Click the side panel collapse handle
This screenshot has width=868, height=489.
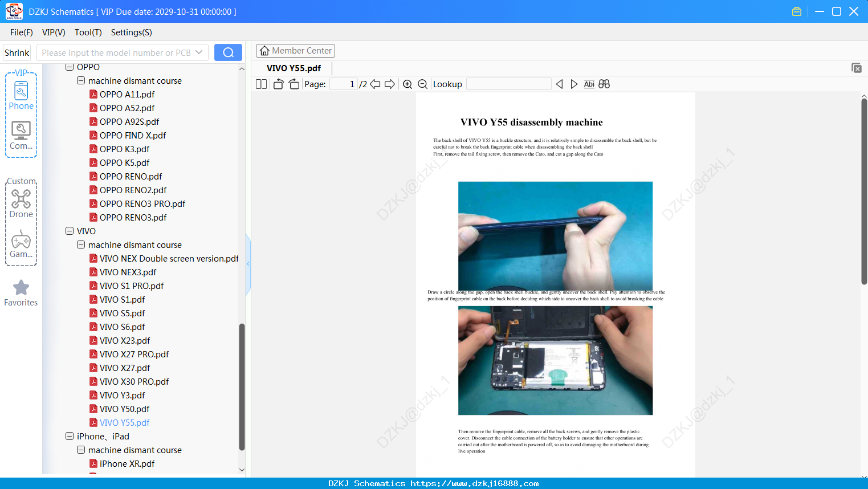coord(248,264)
